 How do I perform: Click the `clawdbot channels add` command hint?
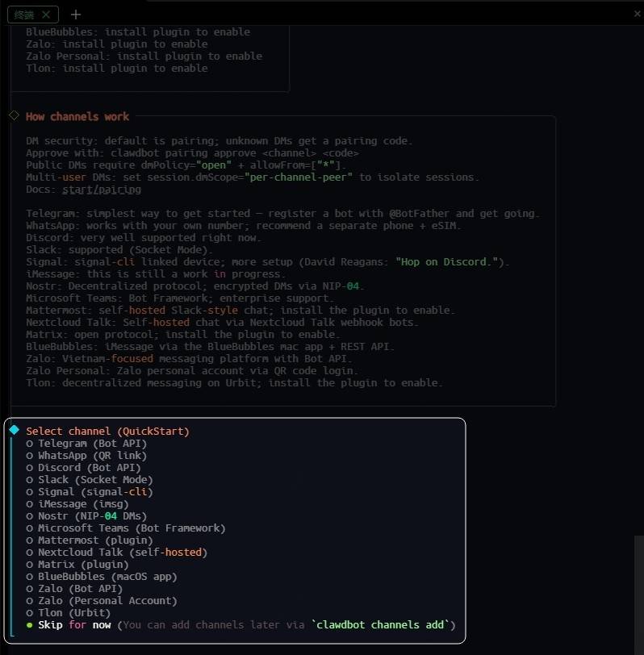point(380,625)
